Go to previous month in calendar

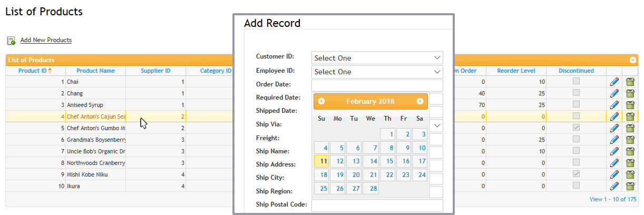coord(321,101)
